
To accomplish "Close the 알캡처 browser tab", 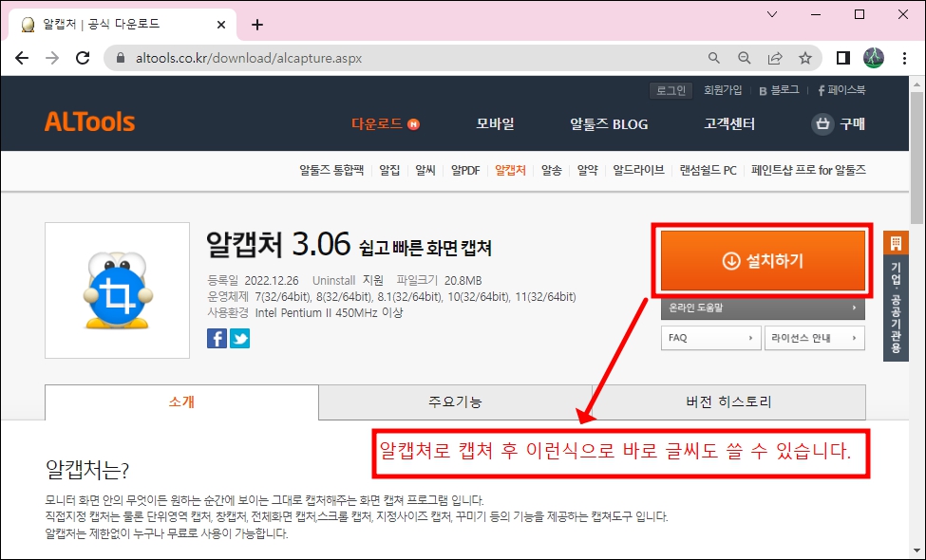I will pyautogui.click(x=221, y=25).
